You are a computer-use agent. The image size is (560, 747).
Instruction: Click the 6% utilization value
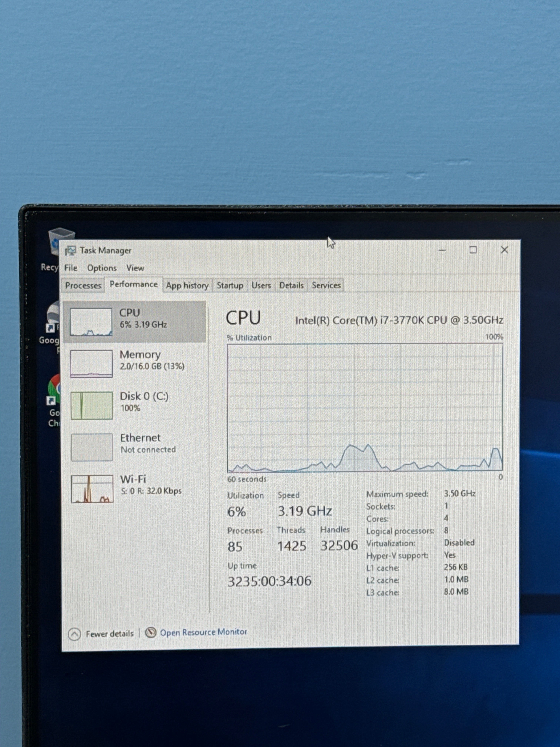[x=237, y=512]
